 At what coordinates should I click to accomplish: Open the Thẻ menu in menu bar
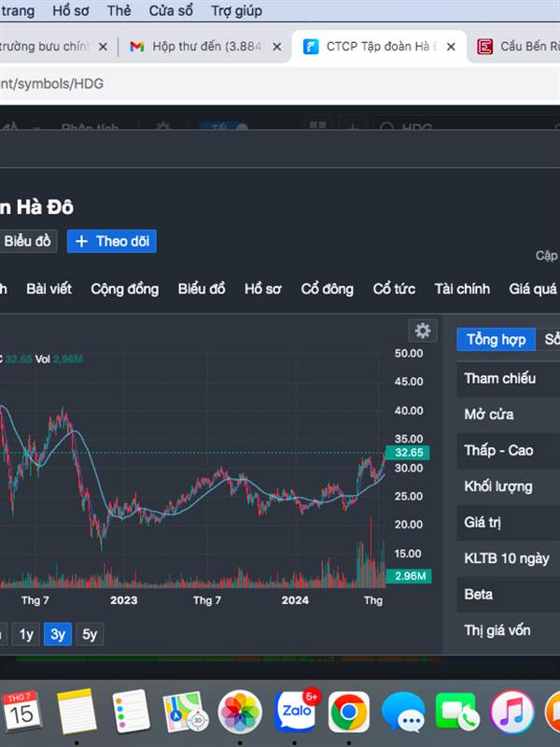pyautogui.click(x=119, y=10)
